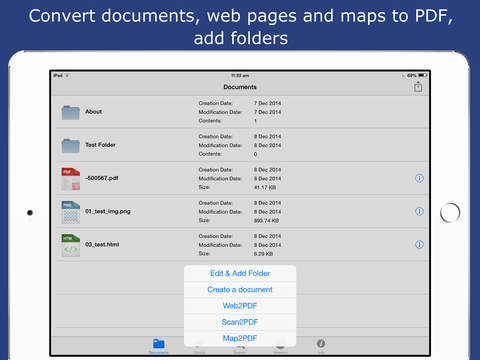This screenshot has width=480, height=360.
Task: Tap the PNG file icon for 01_test_img.png
Action: tap(71, 212)
